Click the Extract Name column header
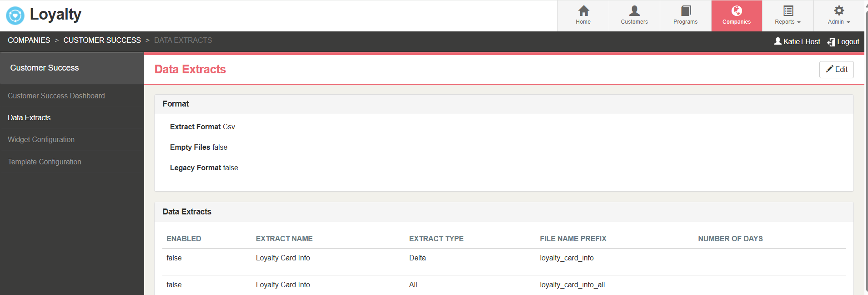 click(284, 239)
